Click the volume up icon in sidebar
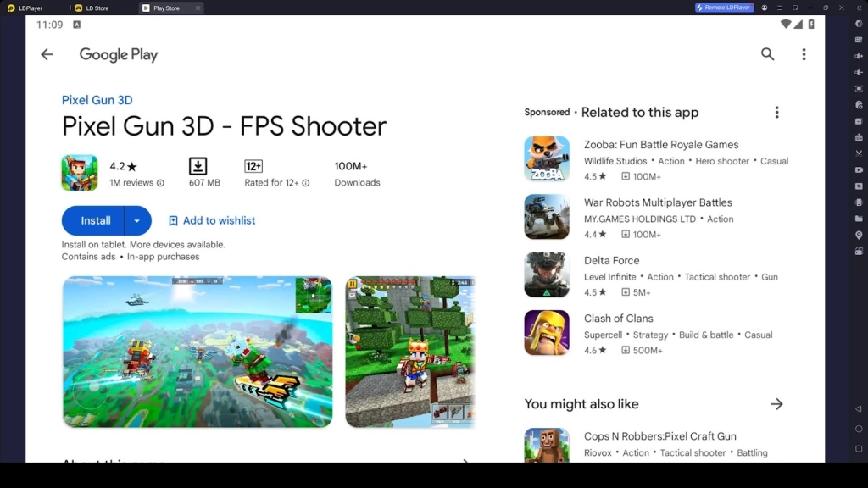This screenshot has width=868, height=488. click(859, 56)
